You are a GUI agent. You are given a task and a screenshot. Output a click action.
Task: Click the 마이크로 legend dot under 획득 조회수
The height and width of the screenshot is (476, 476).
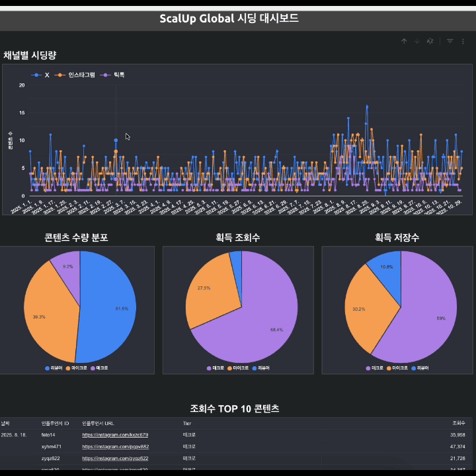(230, 368)
